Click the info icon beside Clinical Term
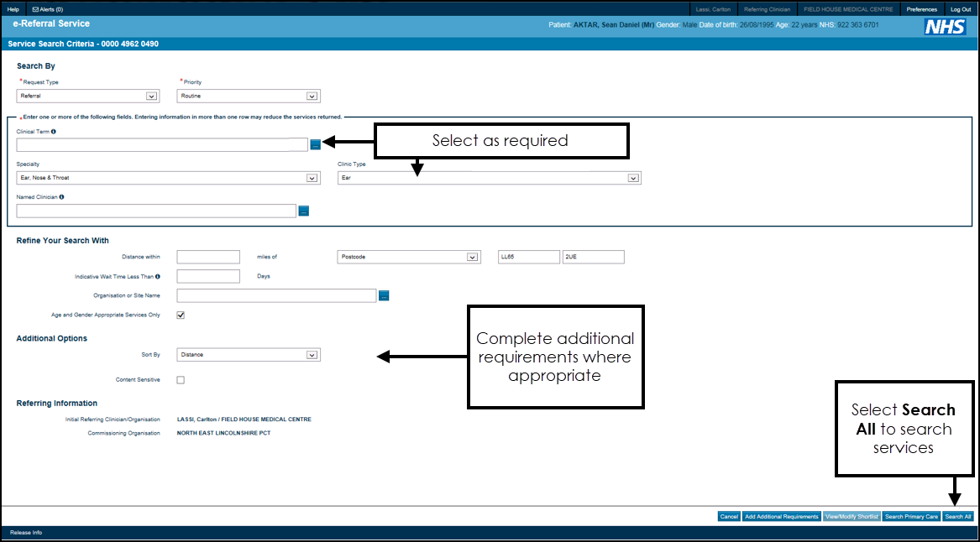Screen dimensions: 980x542 tap(54, 132)
